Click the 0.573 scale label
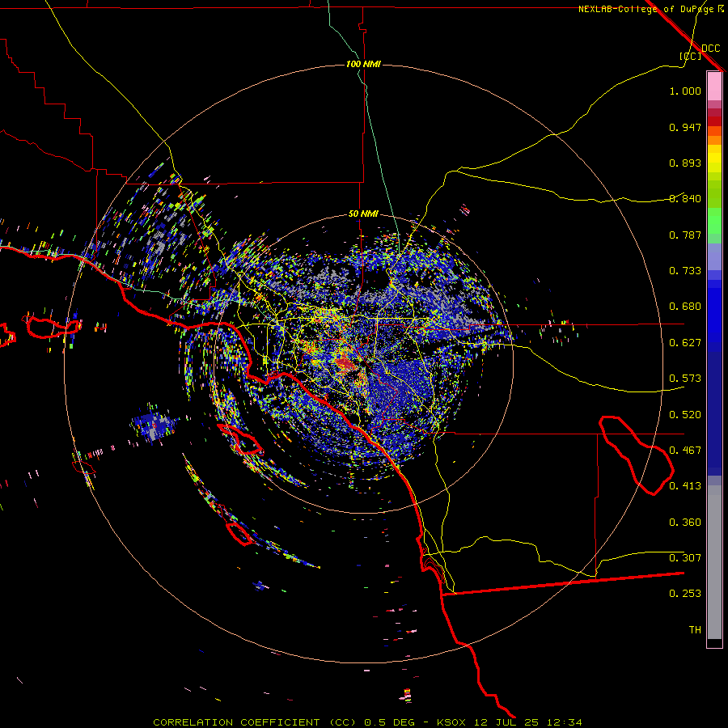The image size is (728, 728). click(685, 379)
